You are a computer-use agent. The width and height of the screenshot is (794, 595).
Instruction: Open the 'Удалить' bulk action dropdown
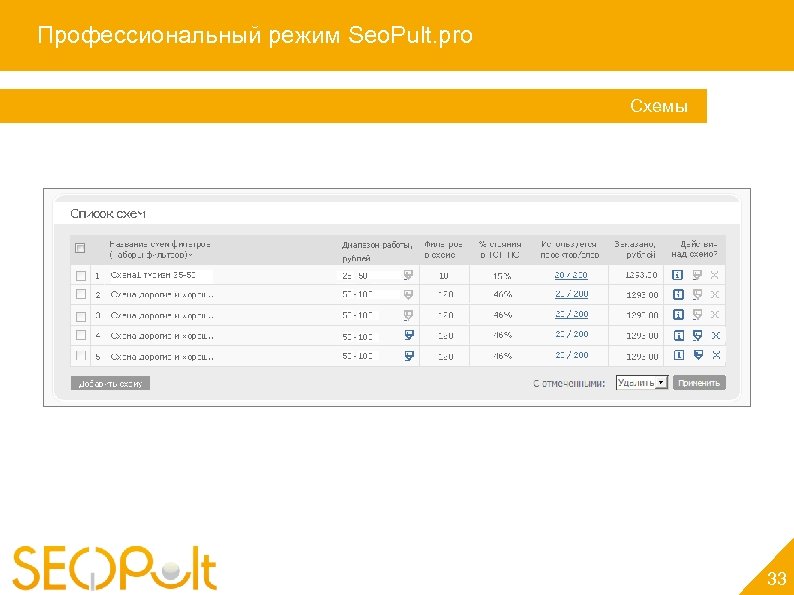pyautogui.click(x=642, y=383)
